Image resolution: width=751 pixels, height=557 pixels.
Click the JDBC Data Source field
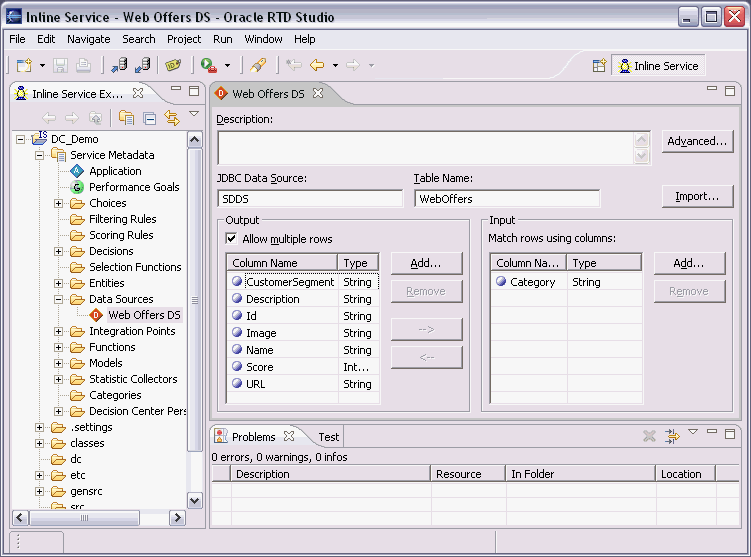(x=310, y=199)
